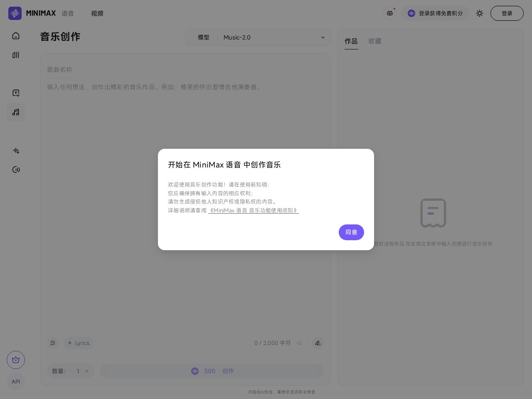The image size is (532, 399).
Task: Open the settings sliders icon below text area
Action: (53, 343)
